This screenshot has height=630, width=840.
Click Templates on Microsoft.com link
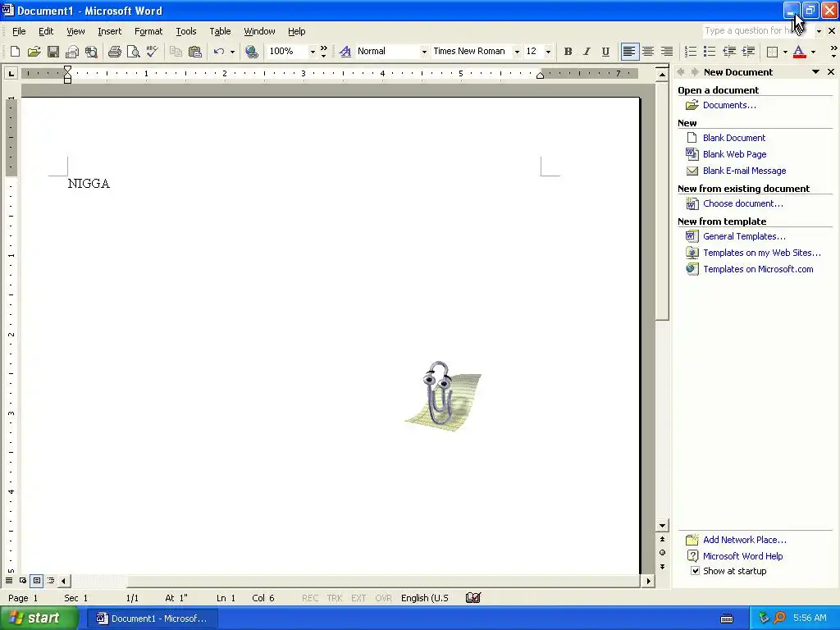coord(758,269)
